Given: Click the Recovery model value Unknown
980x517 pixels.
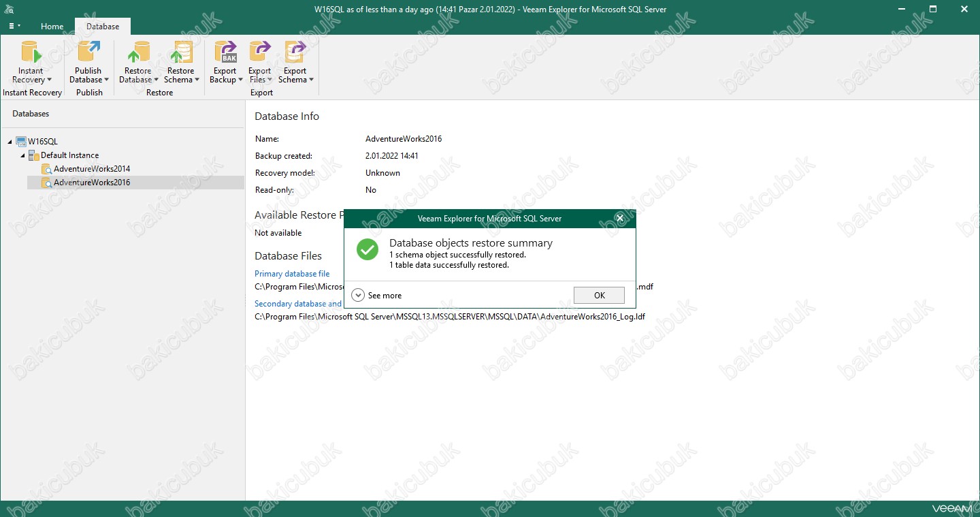Looking at the screenshot, I should [x=382, y=173].
